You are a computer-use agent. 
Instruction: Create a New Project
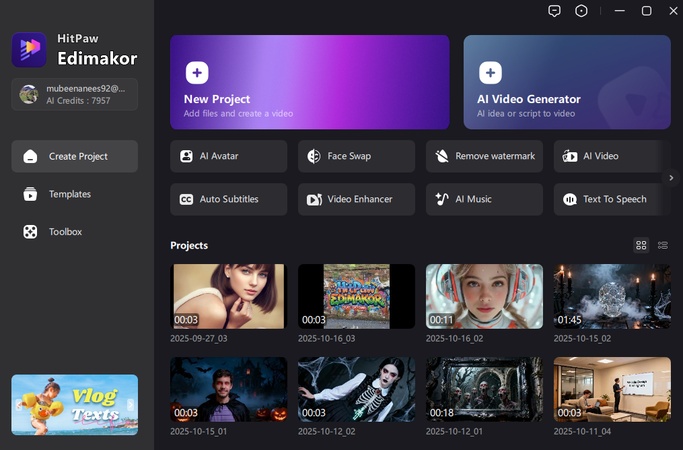pos(310,82)
